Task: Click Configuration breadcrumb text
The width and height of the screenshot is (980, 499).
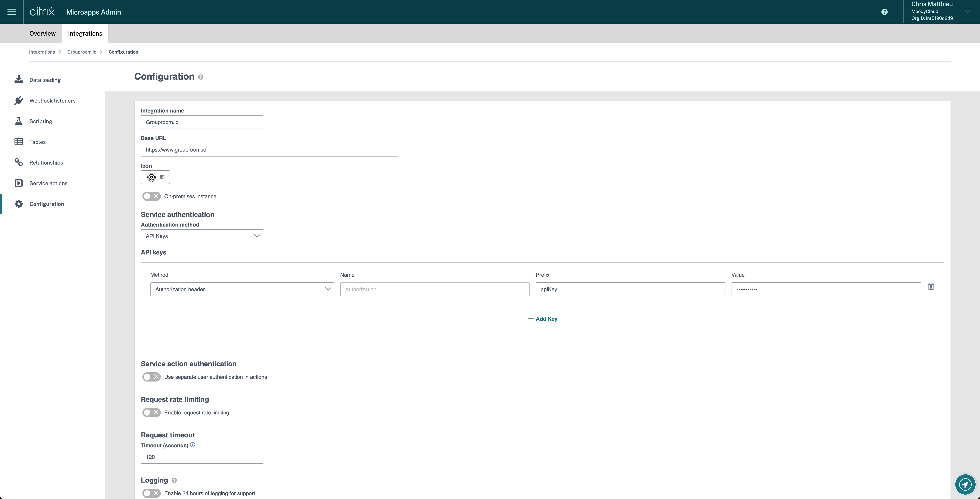Action: 123,52
